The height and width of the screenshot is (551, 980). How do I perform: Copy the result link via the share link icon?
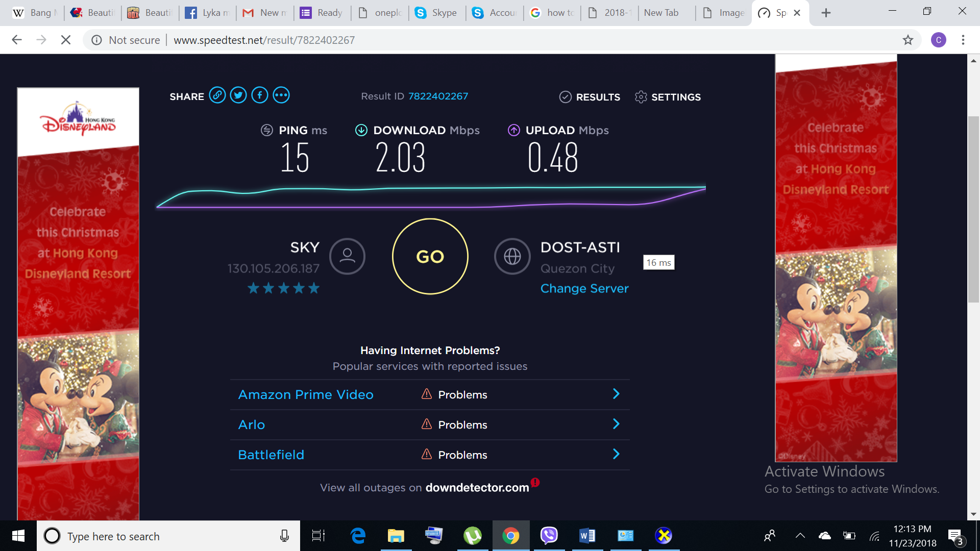[217, 95]
